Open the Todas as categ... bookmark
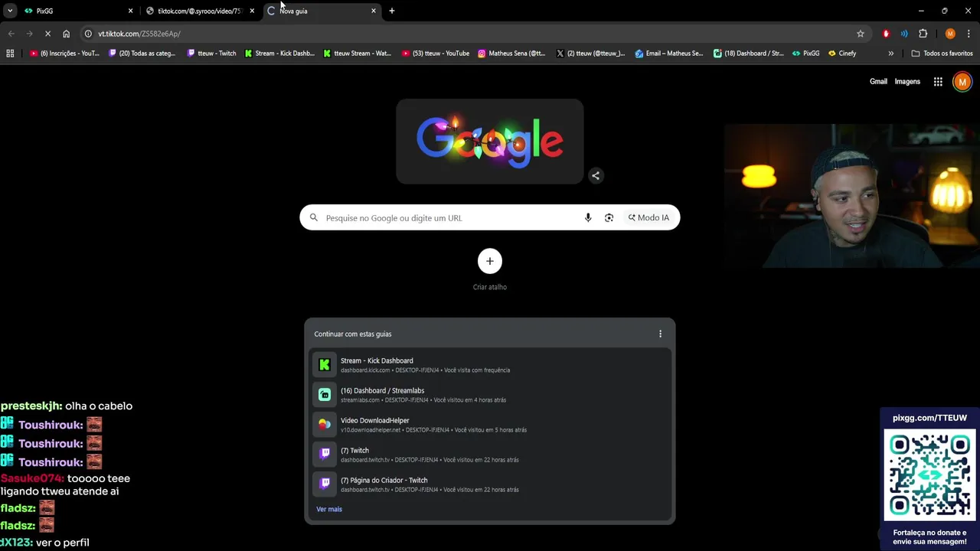 [142, 54]
